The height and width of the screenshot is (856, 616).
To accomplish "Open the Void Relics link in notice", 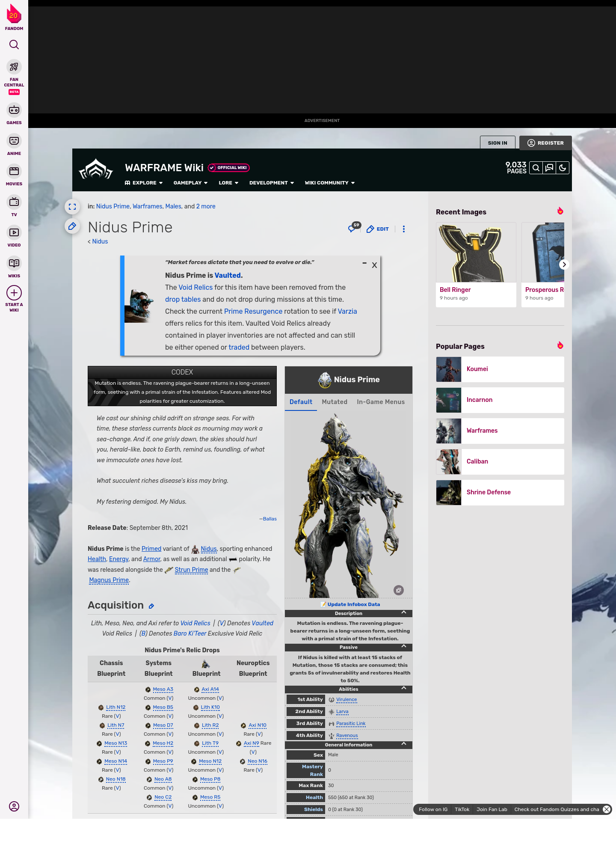I will tap(195, 287).
